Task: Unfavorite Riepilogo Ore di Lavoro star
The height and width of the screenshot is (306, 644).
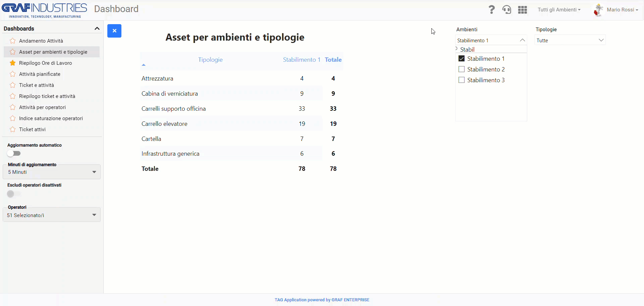Action: pos(12,63)
